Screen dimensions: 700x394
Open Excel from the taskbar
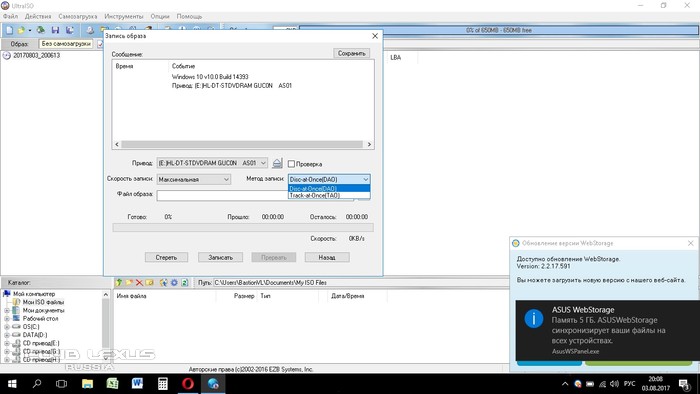click(x=112, y=384)
